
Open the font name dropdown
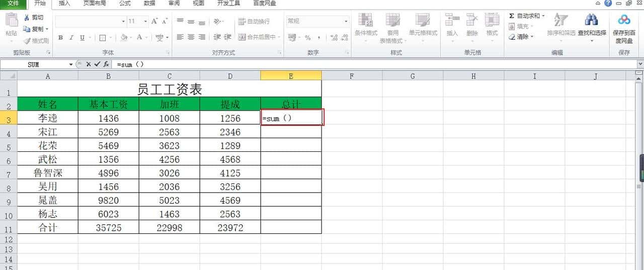click(x=123, y=21)
